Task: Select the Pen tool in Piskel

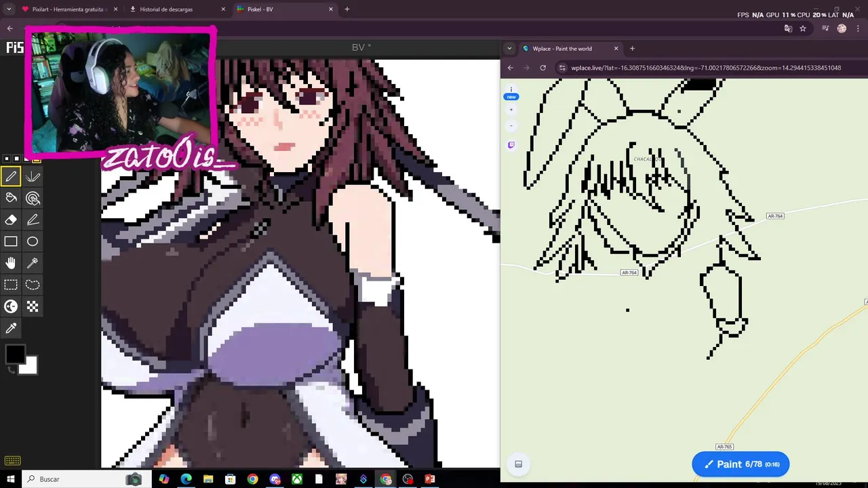Action: tap(11, 177)
